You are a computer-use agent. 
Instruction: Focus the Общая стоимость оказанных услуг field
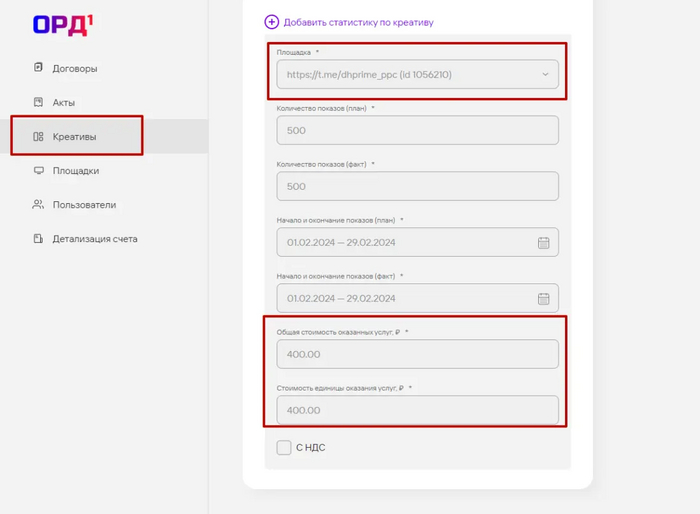click(417, 354)
